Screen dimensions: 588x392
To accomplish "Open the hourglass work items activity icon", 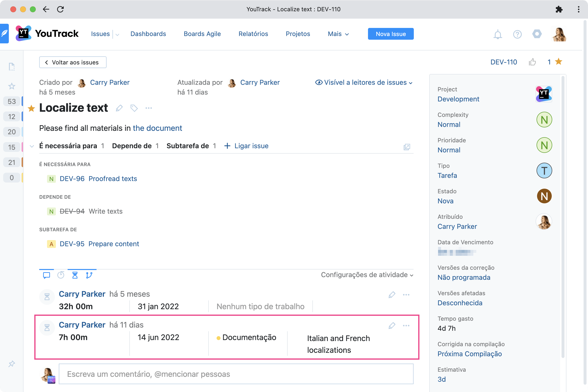I will 74,275.
